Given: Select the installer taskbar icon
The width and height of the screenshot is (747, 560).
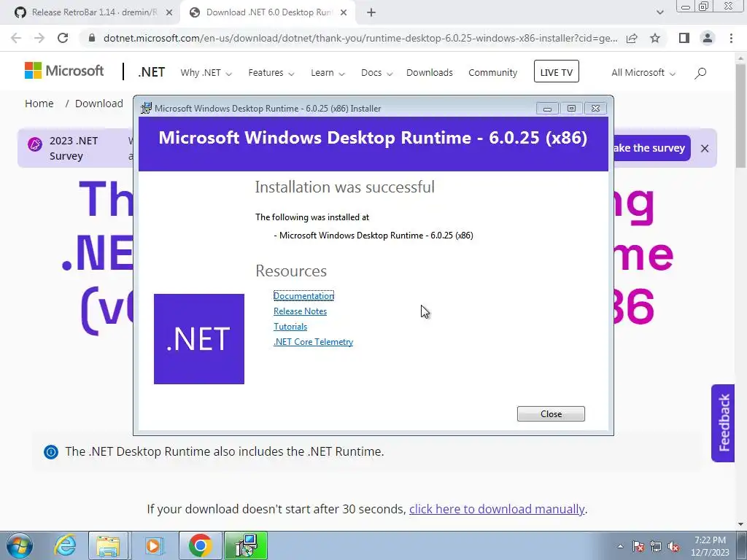Looking at the screenshot, I should [246, 545].
